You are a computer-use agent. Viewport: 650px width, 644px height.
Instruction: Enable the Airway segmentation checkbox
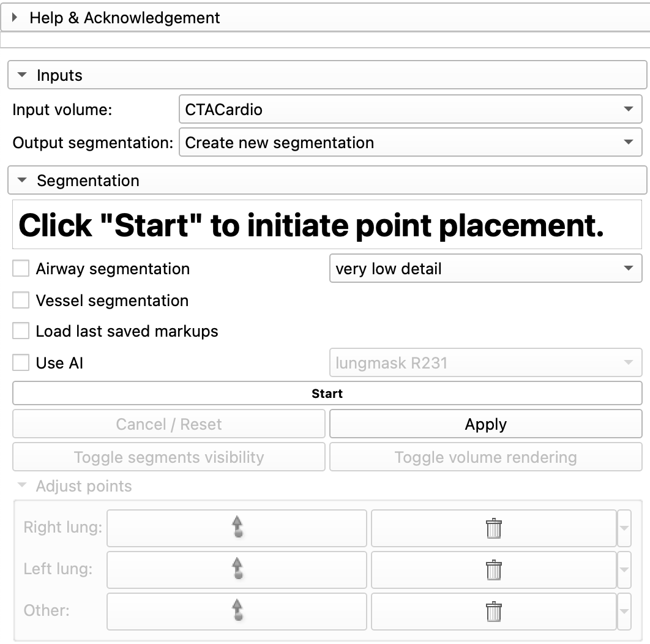21,268
